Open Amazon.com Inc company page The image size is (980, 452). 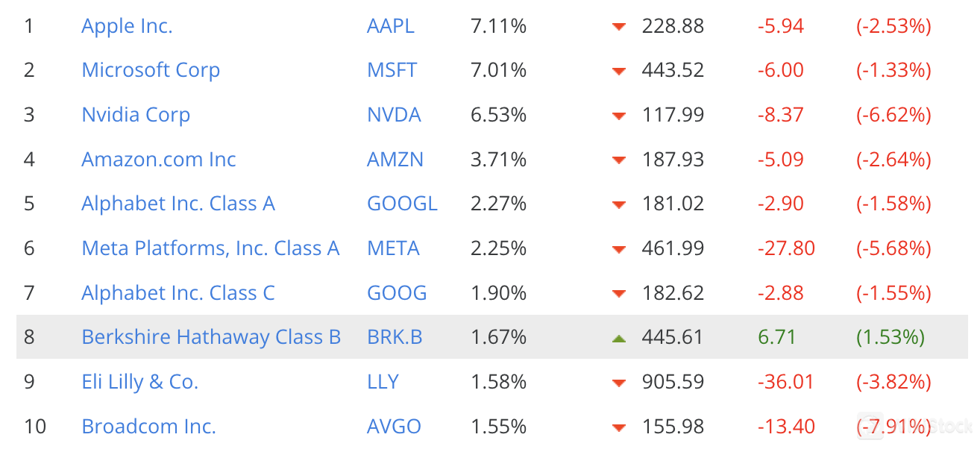[159, 160]
